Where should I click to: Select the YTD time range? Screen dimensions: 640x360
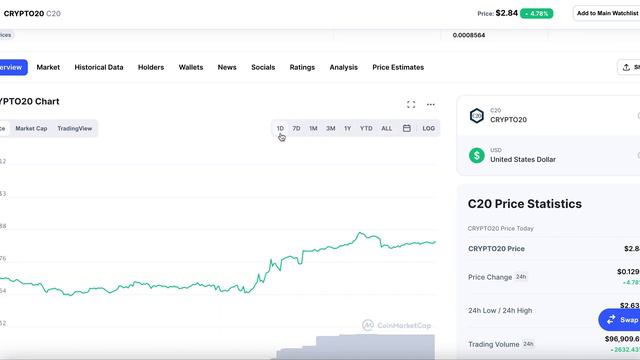(x=366, y=128)
